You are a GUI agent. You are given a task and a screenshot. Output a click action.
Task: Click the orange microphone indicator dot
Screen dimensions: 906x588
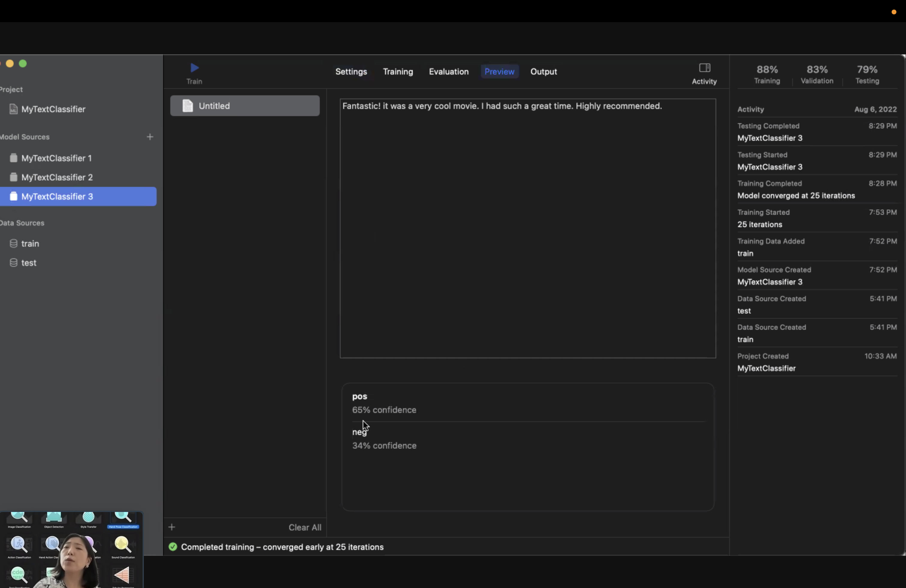[x=894, y=12]
